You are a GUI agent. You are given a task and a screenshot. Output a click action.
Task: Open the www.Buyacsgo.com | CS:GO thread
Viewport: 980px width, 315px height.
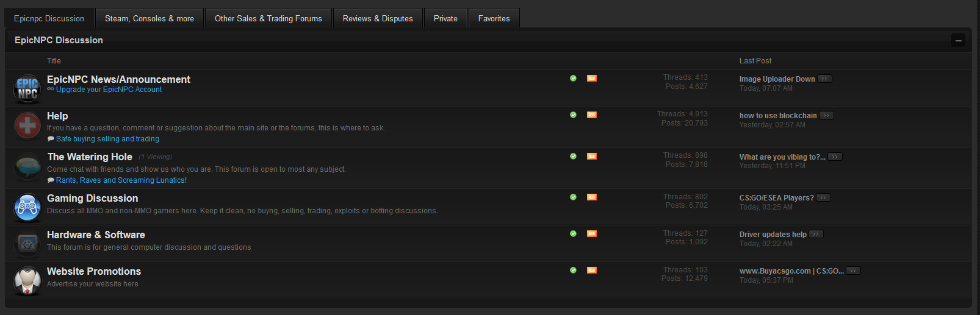point(791,271)
